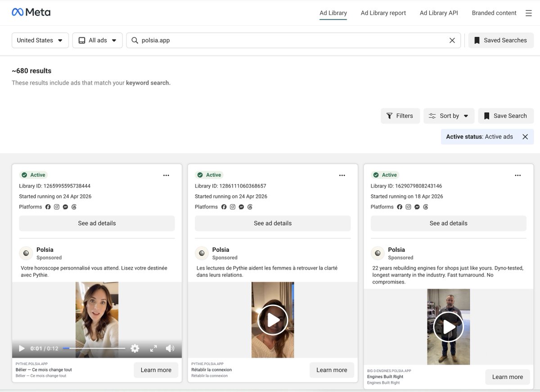This screenshot has width=540, height=392.
Task: Open options menu for ad 1286111060368657
Action: pos(342,175)
